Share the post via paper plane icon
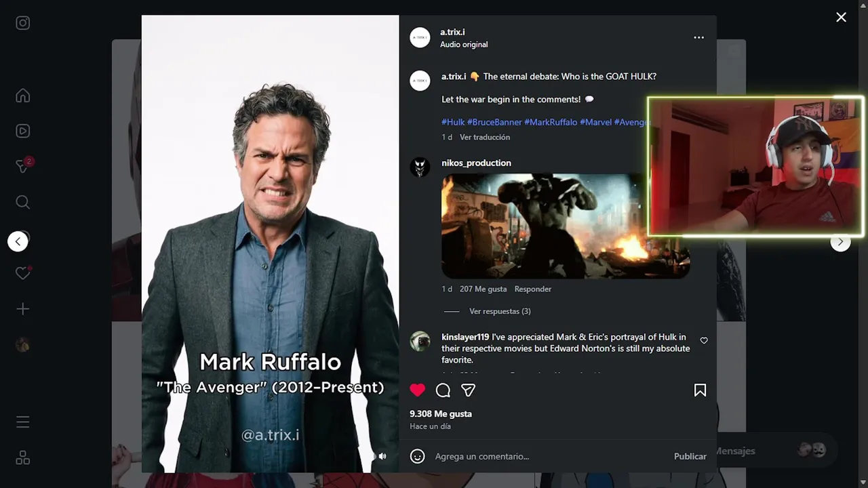The image size is (868, 488). 469,390
